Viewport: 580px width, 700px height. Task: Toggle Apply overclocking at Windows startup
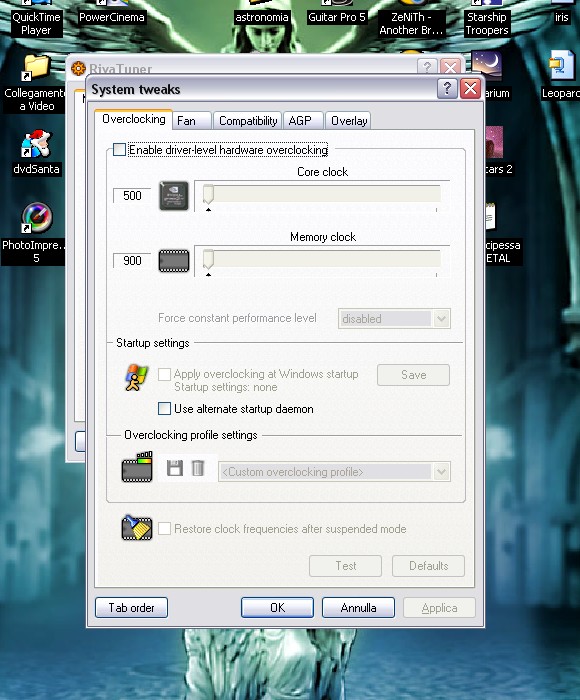point(164,374)
